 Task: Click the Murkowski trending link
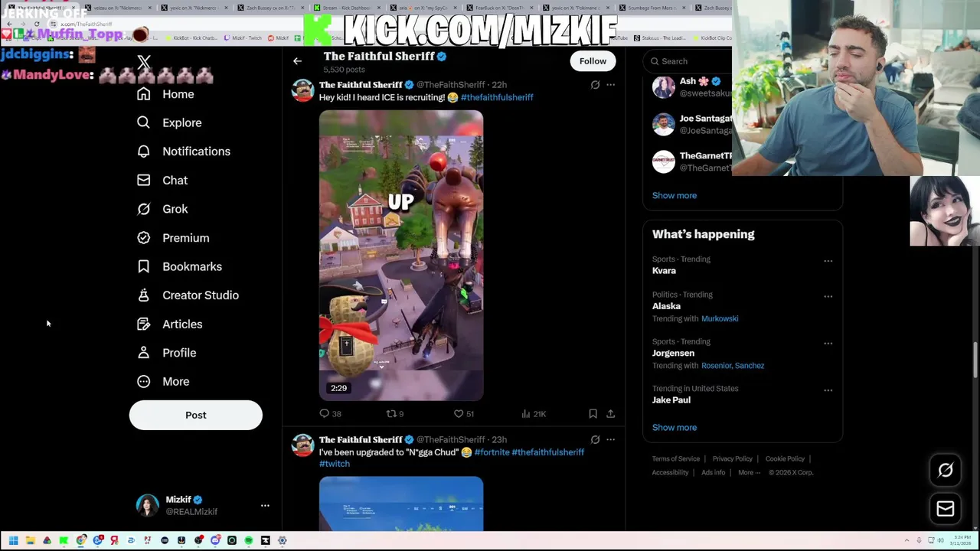click(720, 318)
